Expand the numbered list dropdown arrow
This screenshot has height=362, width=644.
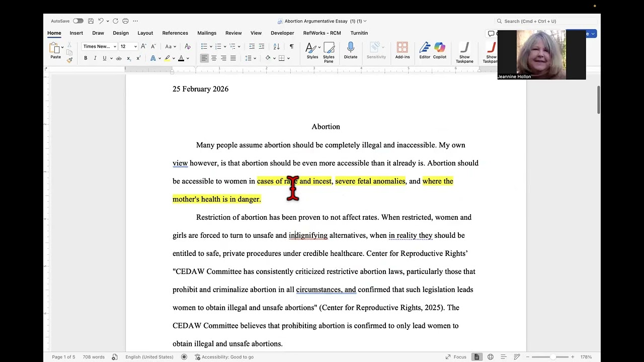click(224, 47)
